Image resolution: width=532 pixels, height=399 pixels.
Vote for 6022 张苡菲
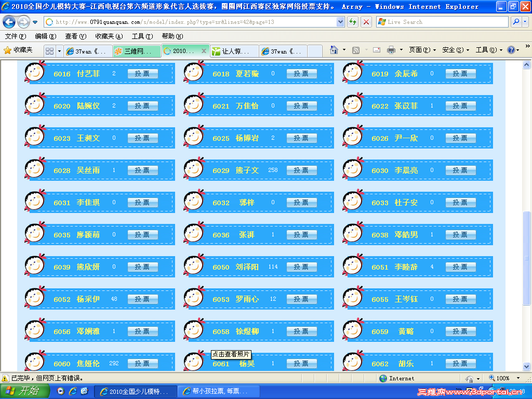pos(460,106)
